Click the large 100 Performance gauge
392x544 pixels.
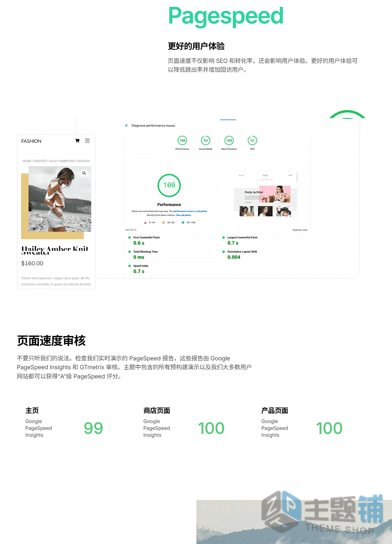click(x=169, y=185)
